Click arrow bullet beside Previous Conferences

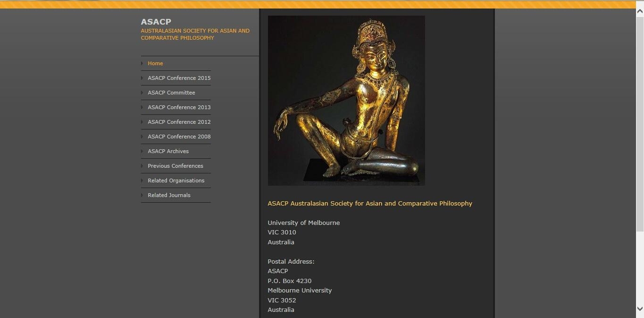pos(142,166)
